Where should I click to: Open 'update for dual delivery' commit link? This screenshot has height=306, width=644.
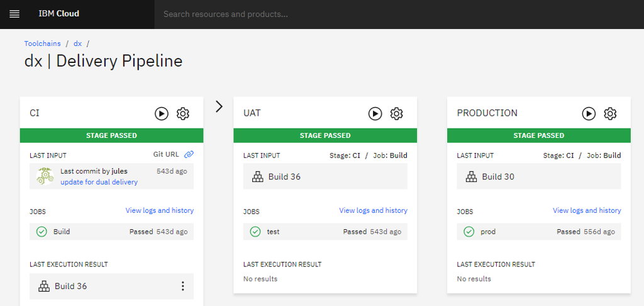[x=99, y=182]
